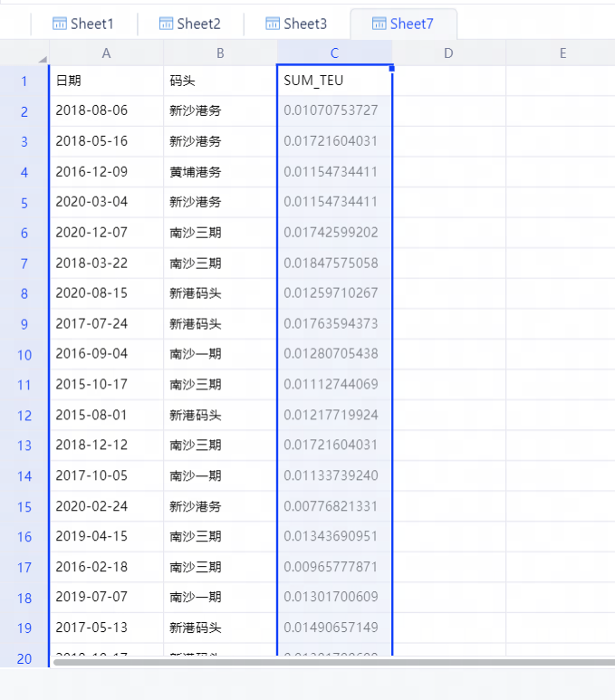Click the fill handle on column C
Viewport: 615px width, 700px height.
(391, 68)
